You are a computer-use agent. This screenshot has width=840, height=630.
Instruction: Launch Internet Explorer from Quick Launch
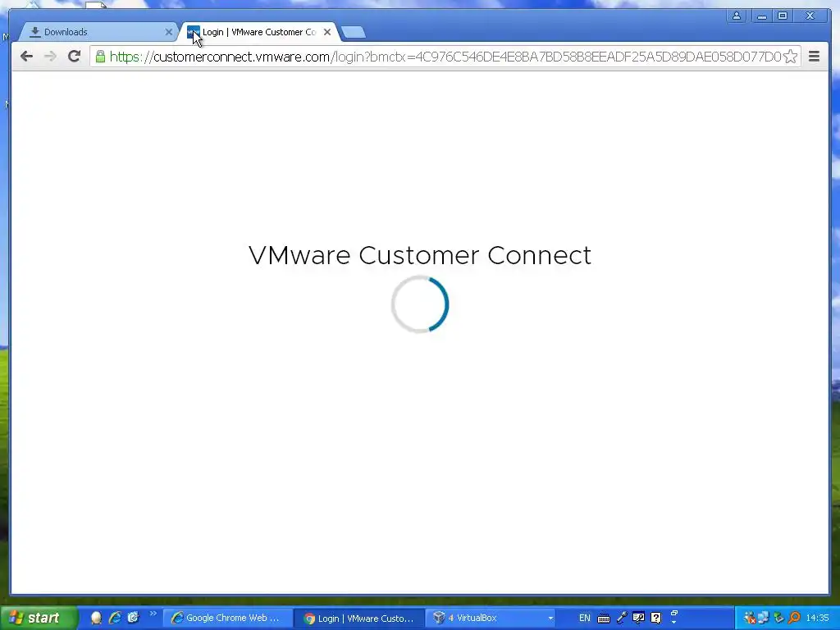coord(115,618)
